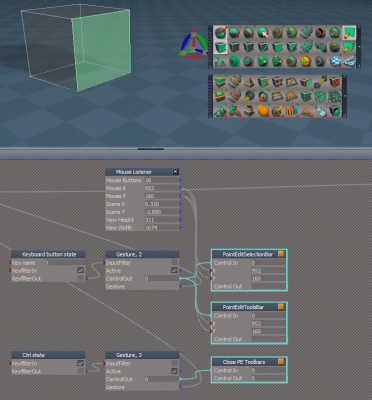Select the cube with orange curved arrow icon
Viewport: 372px width, 400px height.
(263, 82)
